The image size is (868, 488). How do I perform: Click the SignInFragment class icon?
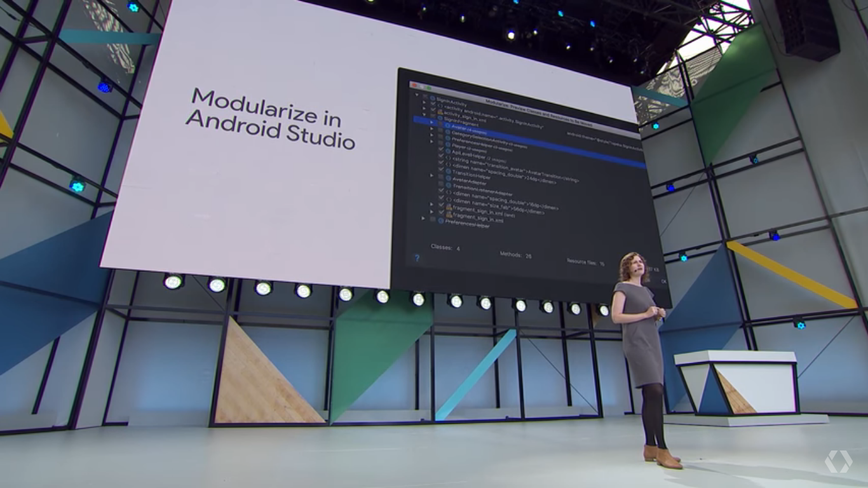pyautogui.click(x=439, y=119)
